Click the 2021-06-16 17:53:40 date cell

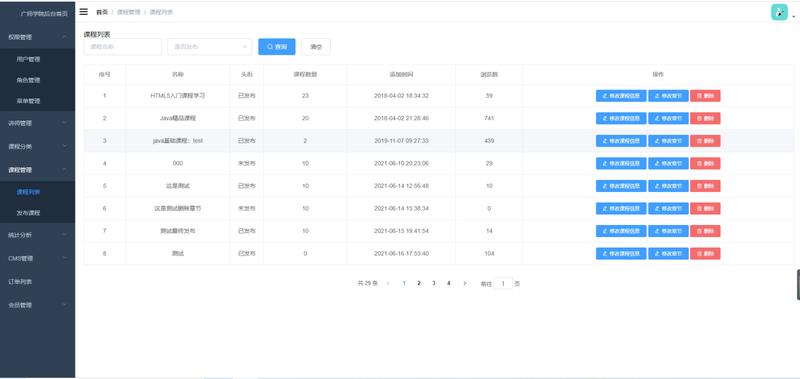402,254
